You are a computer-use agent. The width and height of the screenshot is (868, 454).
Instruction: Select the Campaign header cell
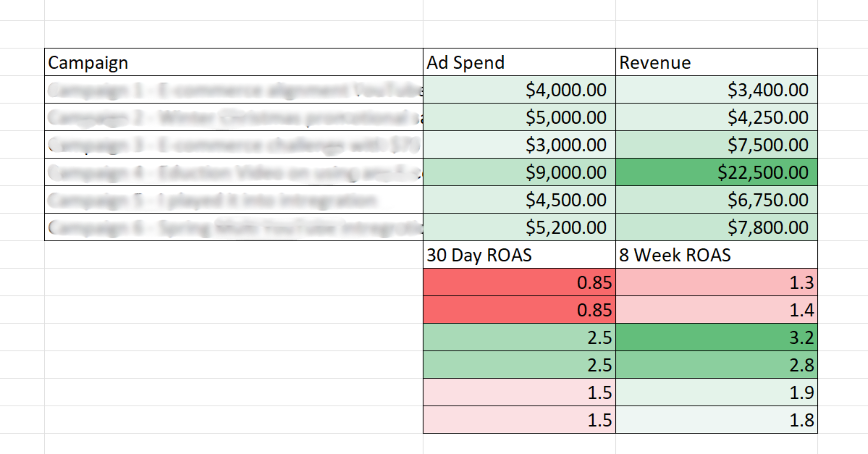233,62
